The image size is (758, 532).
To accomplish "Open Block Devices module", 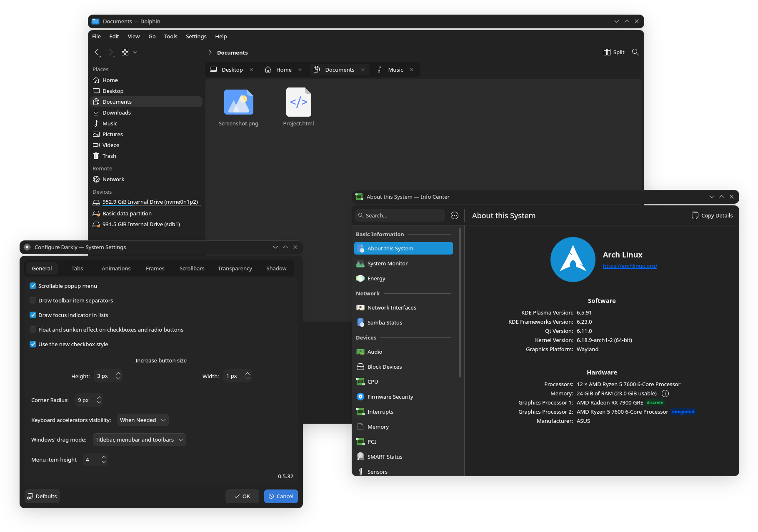I will [x=403, y=367].
